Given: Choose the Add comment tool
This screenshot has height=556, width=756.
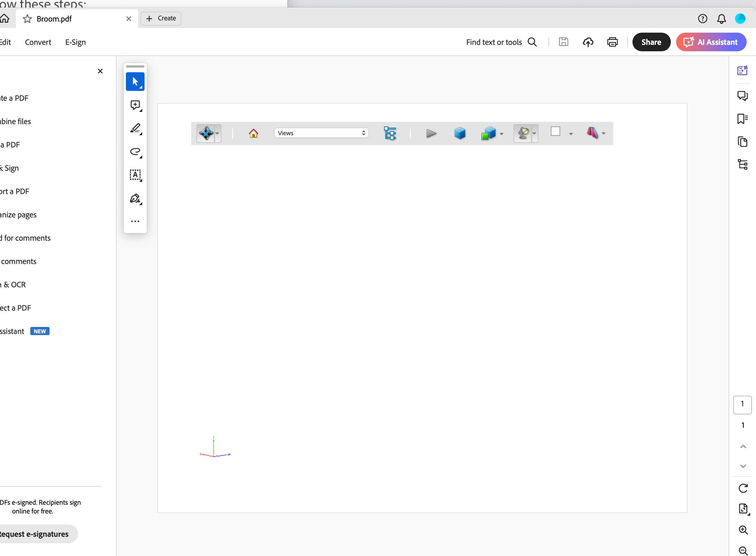Looking at the screenshot, I should click(x=135, y=105).
